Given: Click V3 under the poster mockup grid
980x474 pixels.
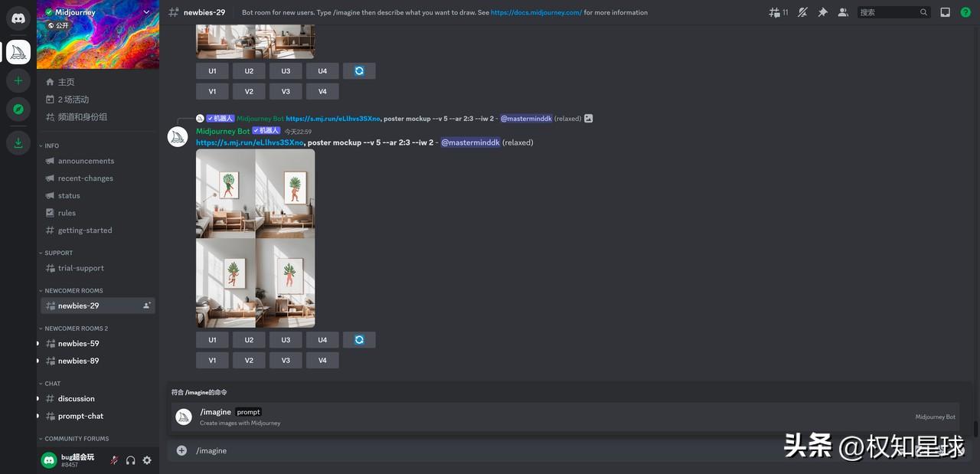Looking at the screenshot, I should 286,360.
